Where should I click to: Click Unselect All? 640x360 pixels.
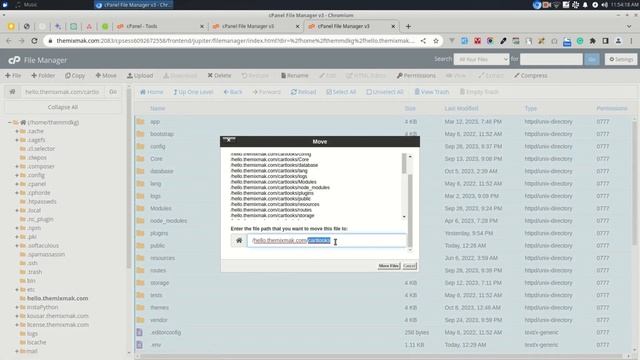click(x=384, y=92)
